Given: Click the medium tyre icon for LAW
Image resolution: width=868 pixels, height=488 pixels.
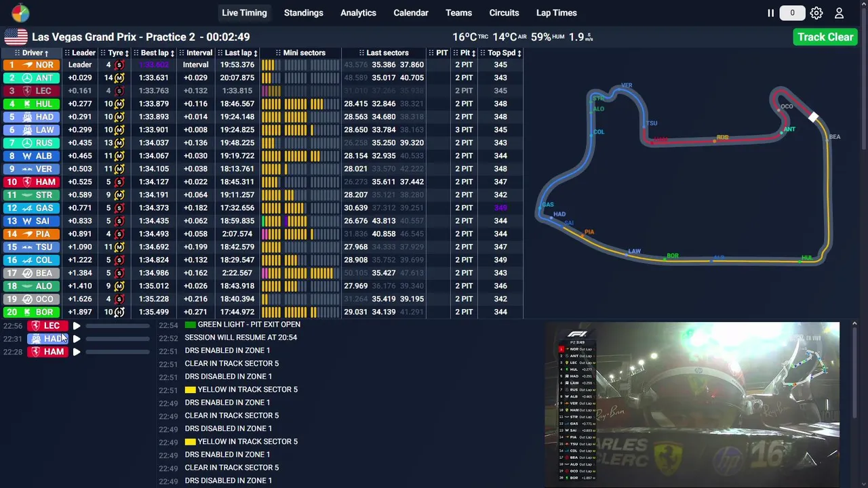Looking at the screenshot, I should coord(119,129).
